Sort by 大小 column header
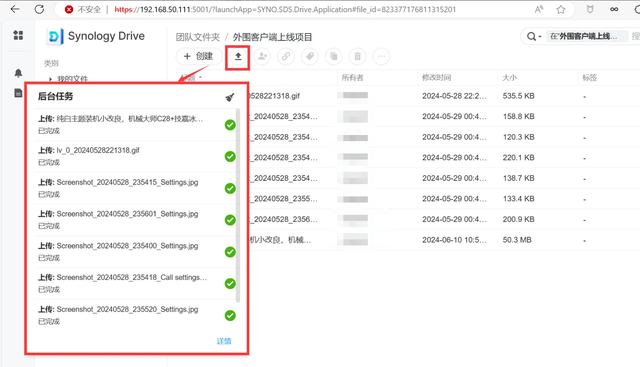This screenshot has height=367, width=640. tap(509, 78)
